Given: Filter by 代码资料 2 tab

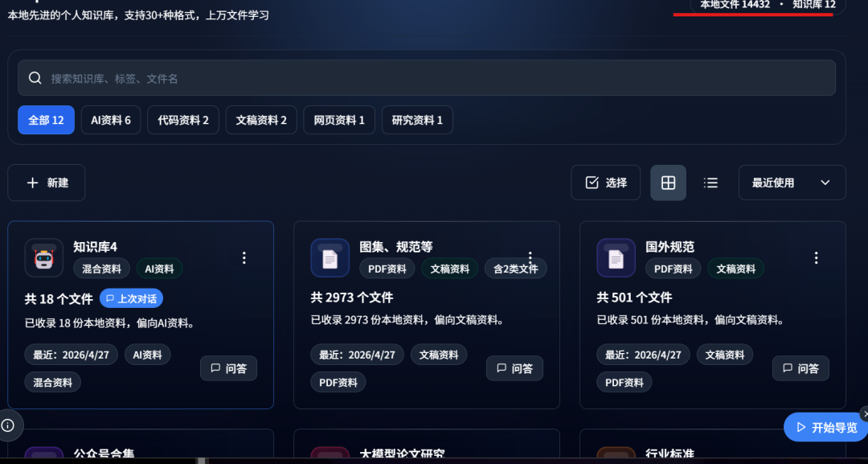Looking at the screenshot, I should click(183, 120).
